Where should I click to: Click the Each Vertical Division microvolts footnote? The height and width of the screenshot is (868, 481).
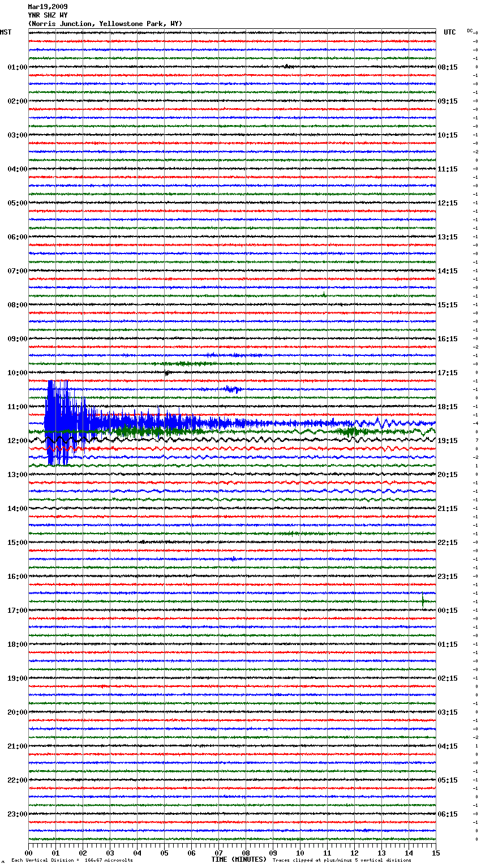point(72,861)
